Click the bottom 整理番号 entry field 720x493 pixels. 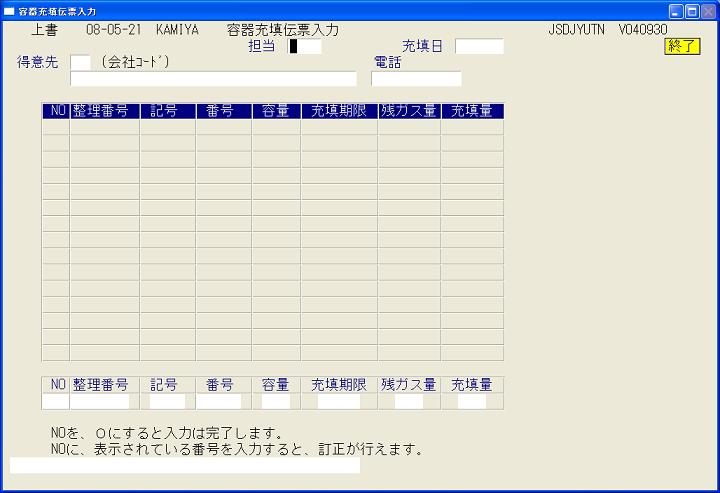pyautogui.click(x=100, y=402)
